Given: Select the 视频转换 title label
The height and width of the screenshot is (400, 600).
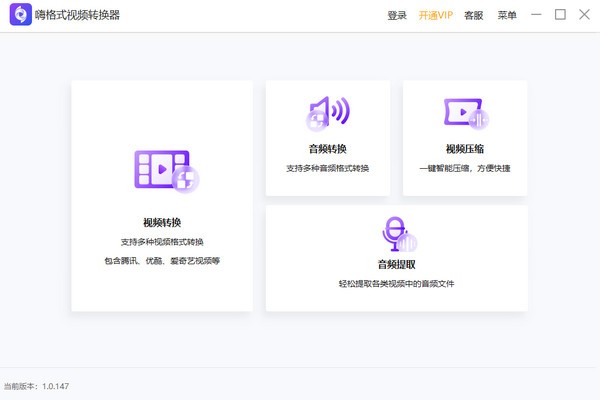Looking at the screenshot, I should (162, 222).
